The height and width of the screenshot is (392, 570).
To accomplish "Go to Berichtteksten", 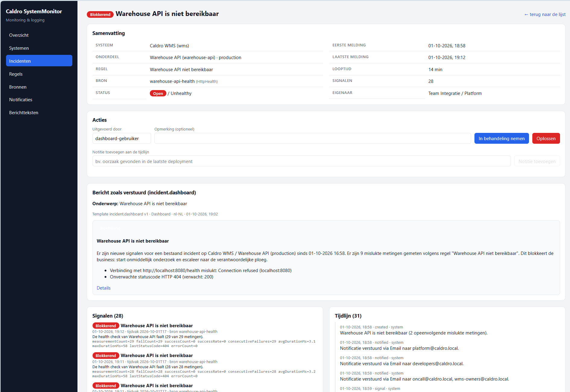I will coord(39,113).
